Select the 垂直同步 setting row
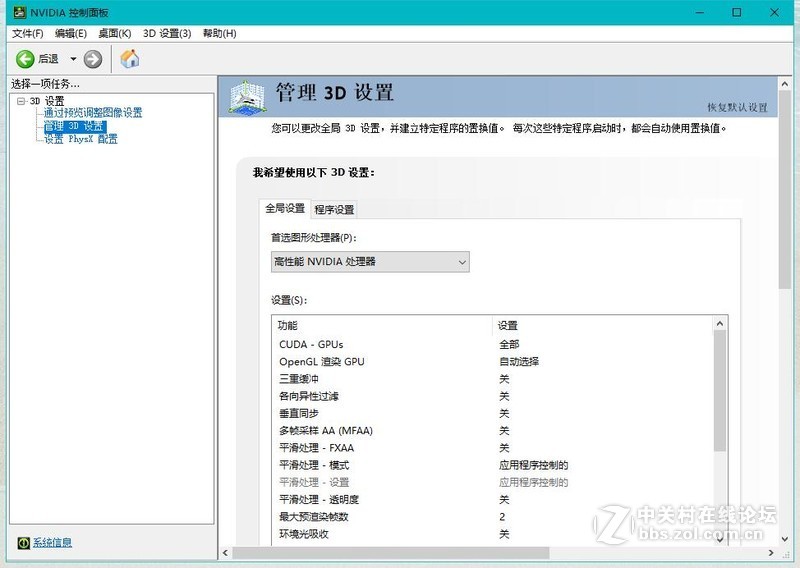Screen dimensions: 800x568 tap(492, 413)
